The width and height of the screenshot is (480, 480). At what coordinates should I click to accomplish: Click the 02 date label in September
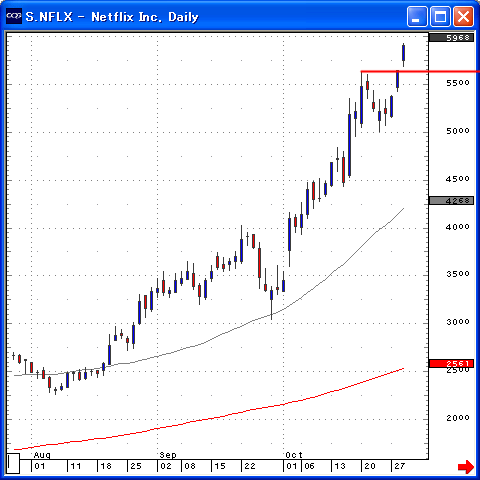coord(166,466)
